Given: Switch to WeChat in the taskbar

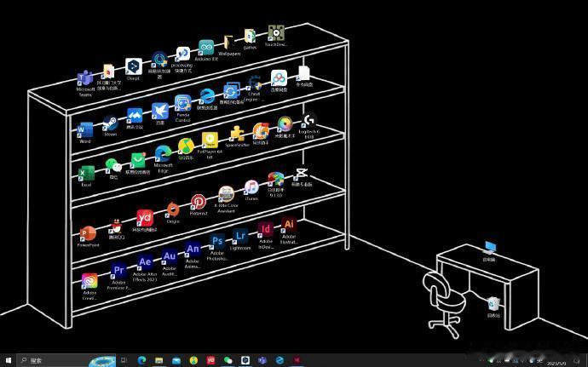Looking at the screenshot, I should [x=228, y=361].
